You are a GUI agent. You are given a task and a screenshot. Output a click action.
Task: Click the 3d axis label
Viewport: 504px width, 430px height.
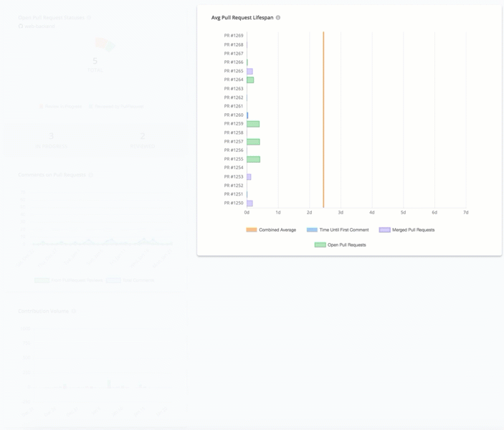pos(341,212)
